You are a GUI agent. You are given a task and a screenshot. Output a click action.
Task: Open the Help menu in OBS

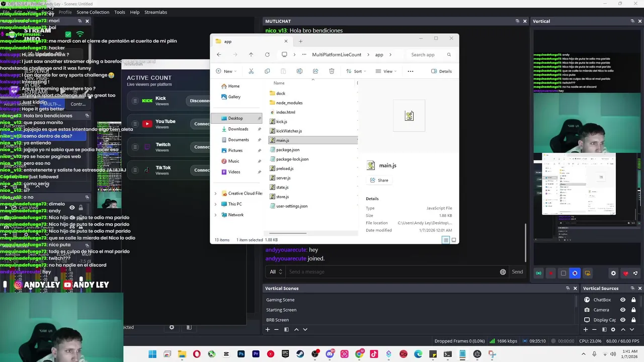tap(135, 12)
